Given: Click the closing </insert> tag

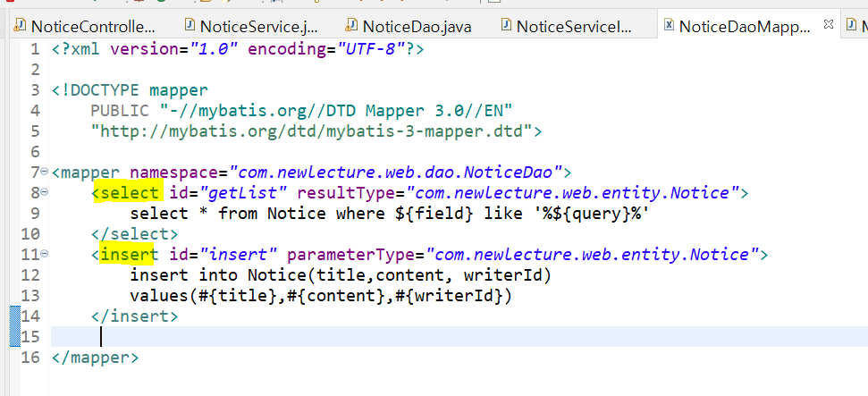Looking at the screenshot, I should pyautogui.click(x=134, y=316).
